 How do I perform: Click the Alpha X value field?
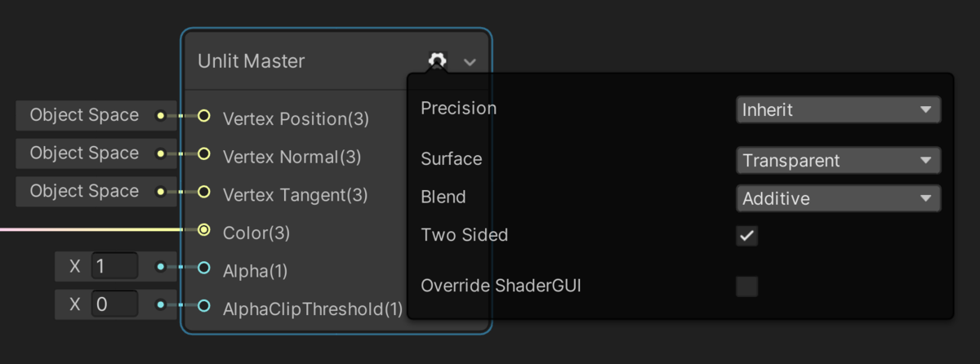coord(114,267)
